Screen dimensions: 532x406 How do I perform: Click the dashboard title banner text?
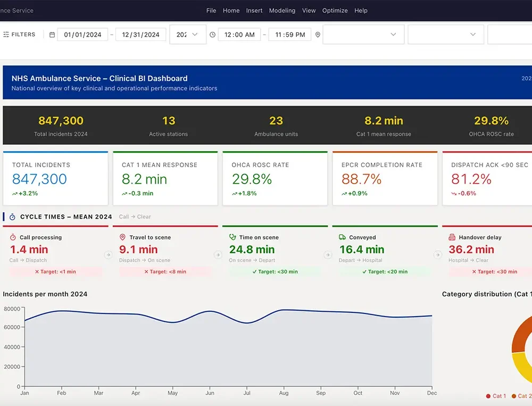coord(99,78)
